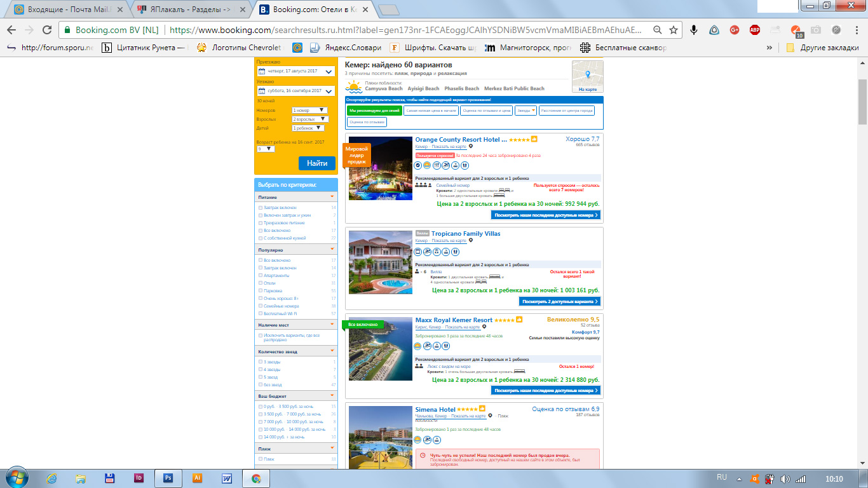Bookmark this page with the star icon

(x=674, y=30)
